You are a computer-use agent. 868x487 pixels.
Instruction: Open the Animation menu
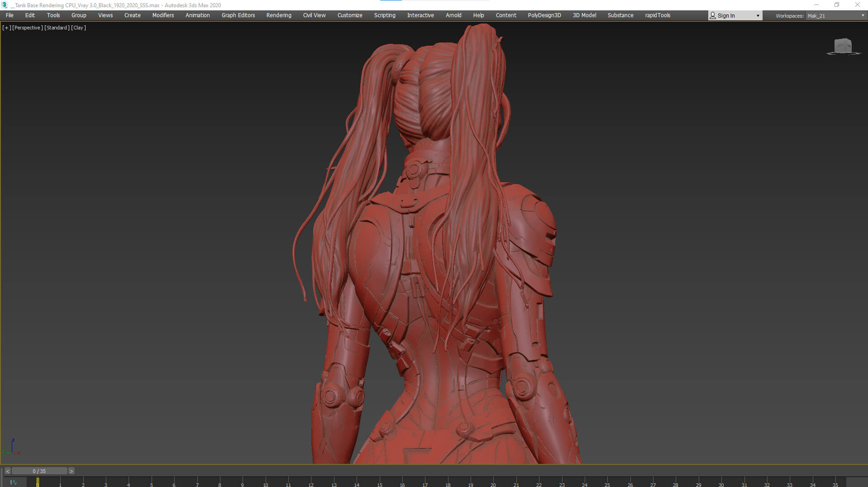pyautogui.click(x=198, y=15)
